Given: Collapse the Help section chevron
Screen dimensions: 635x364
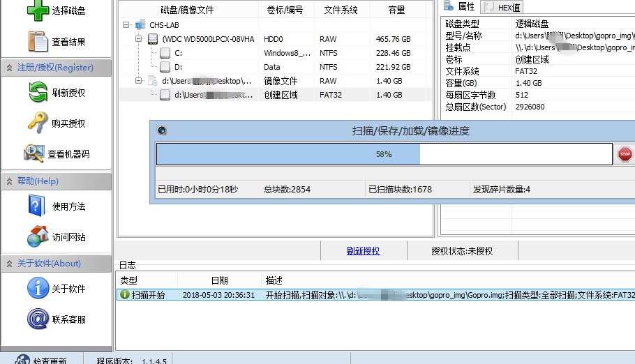Looking at the screenshot, I should pyautogui.click(x=9, y=181).
